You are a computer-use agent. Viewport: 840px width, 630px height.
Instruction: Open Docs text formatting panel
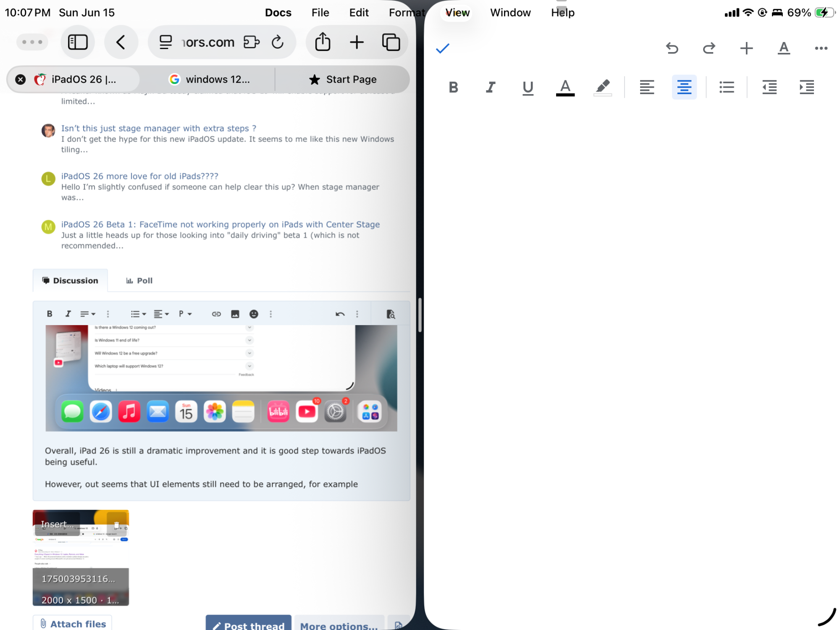click(x=784, y=48)
